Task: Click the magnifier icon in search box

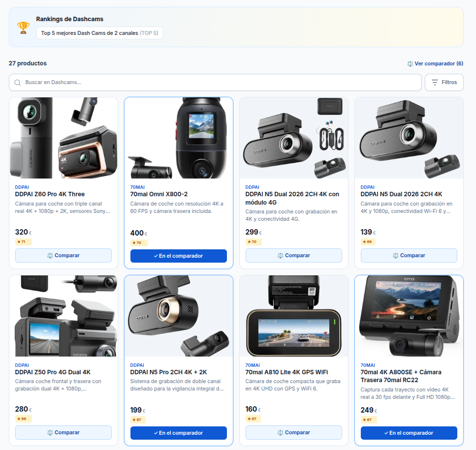Action: (18, 83)
